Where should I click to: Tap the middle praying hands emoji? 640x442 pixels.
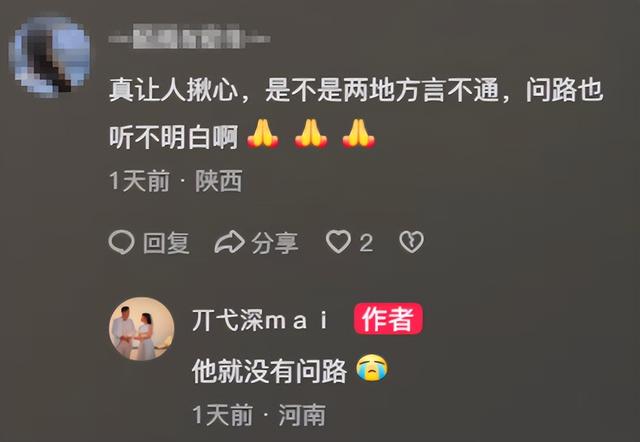(x=311, y=133)
